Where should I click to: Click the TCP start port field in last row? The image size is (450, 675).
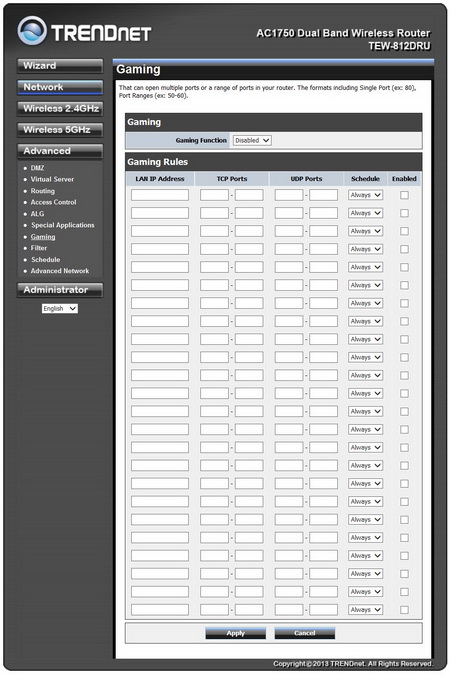pos(214,610)
